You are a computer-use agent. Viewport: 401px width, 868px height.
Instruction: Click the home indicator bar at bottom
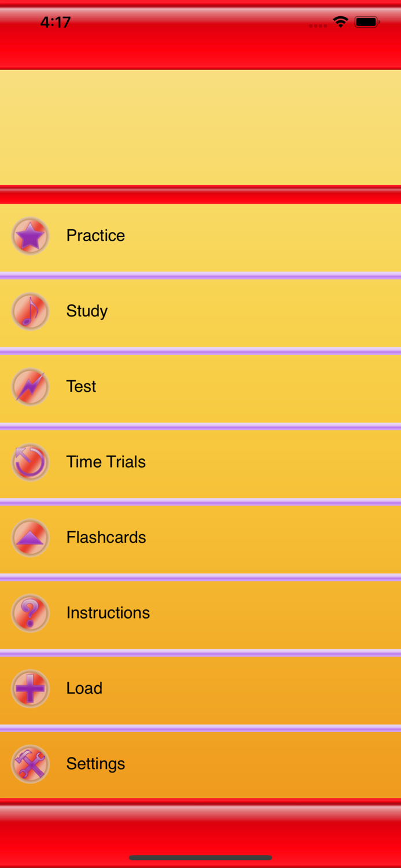[200, 858]
